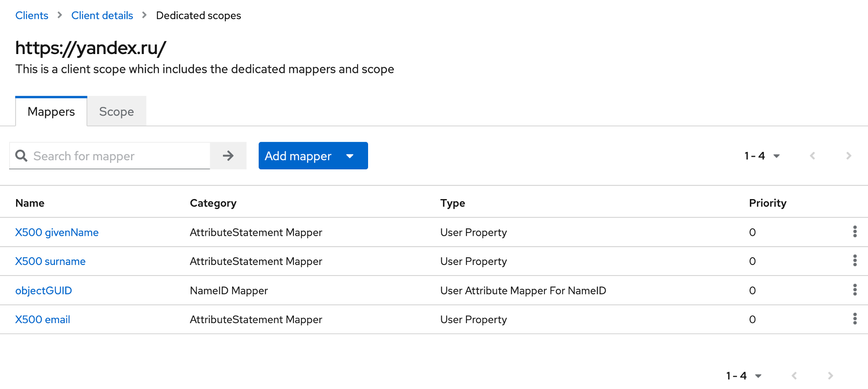Open kebab menu for X500 givenName row
Viewport: 868px width, 389px height.
[854, 232]
